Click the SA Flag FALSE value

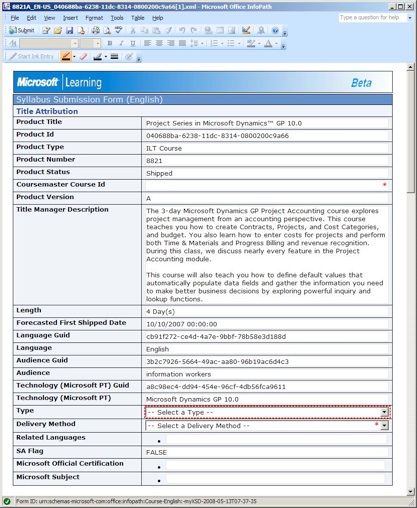[x=156, y=452]
